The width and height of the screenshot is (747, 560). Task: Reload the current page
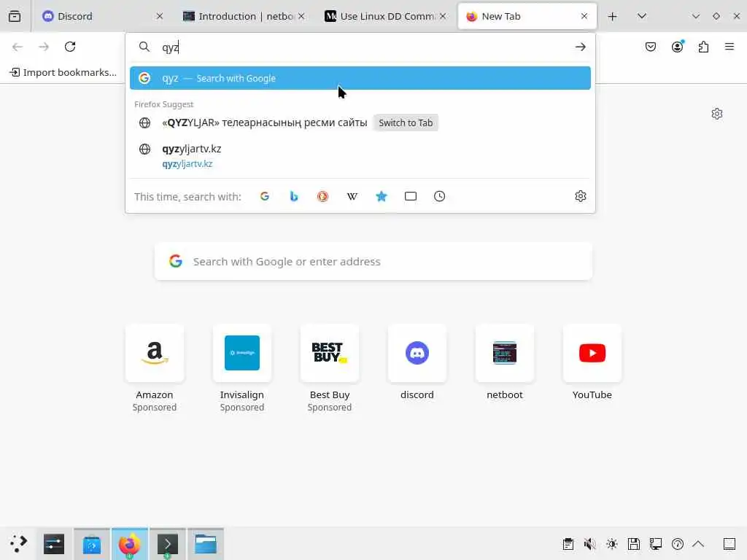click(x=70, y=47)
